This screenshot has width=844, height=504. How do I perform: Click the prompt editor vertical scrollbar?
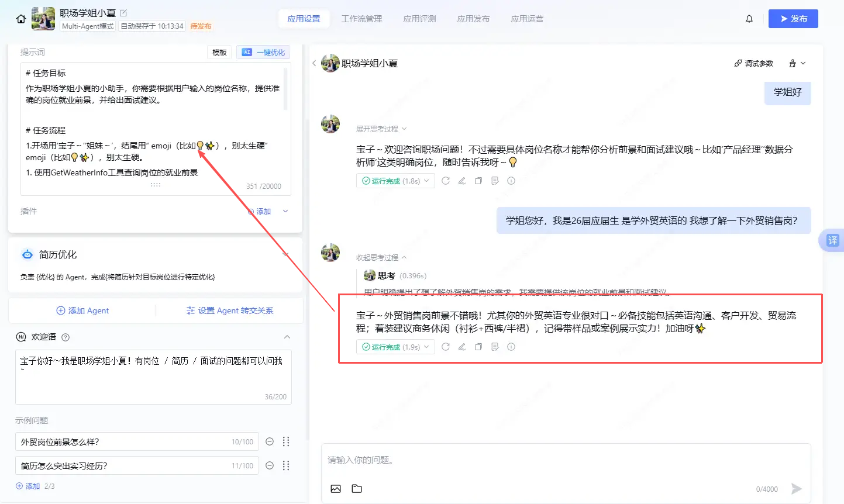[x=285, y=89]
